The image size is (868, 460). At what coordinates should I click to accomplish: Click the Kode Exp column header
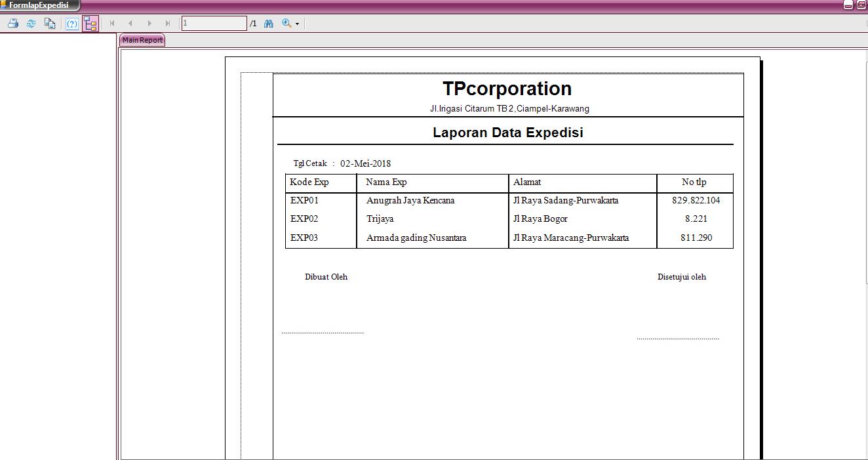[x=309, y=182]
